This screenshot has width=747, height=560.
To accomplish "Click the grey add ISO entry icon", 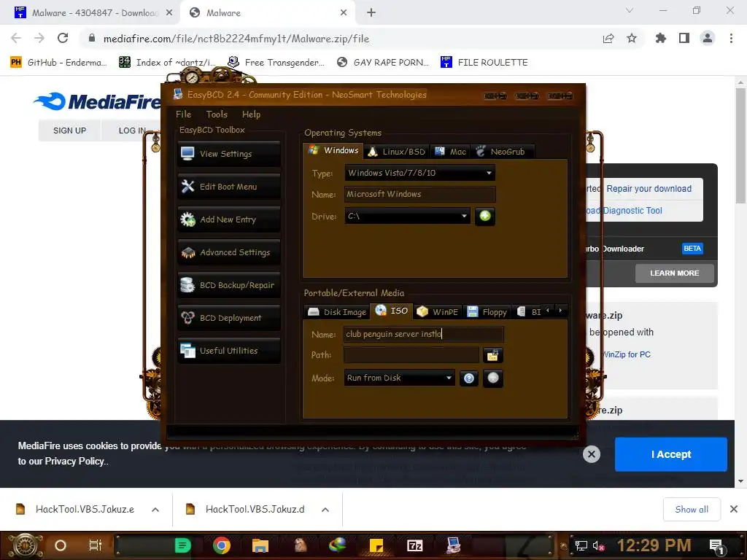I will pyautogui.click(x=493, y=378).
